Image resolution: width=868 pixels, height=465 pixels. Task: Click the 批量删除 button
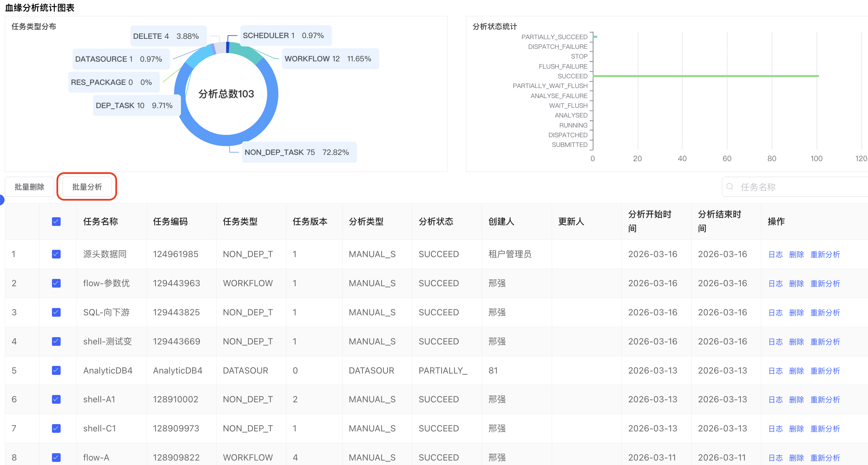coord(29,186)
